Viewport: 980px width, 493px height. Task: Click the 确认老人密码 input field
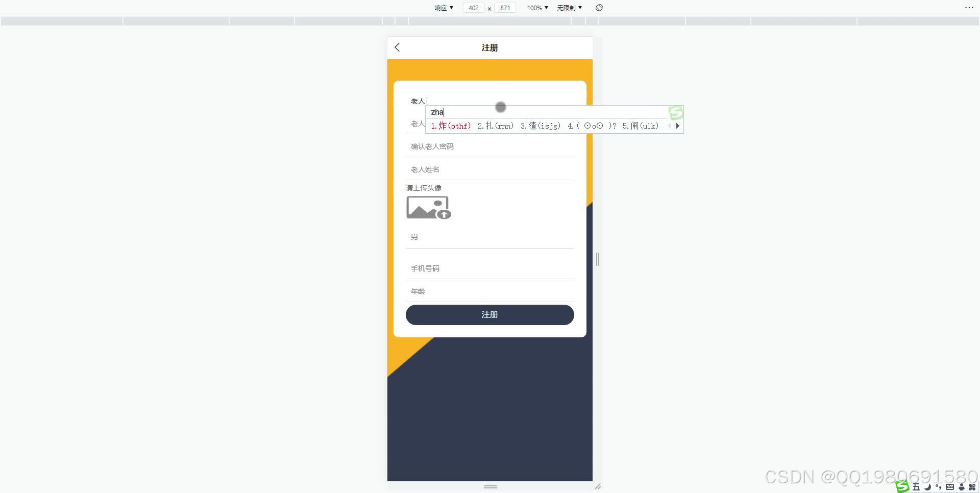pos(490,146)
